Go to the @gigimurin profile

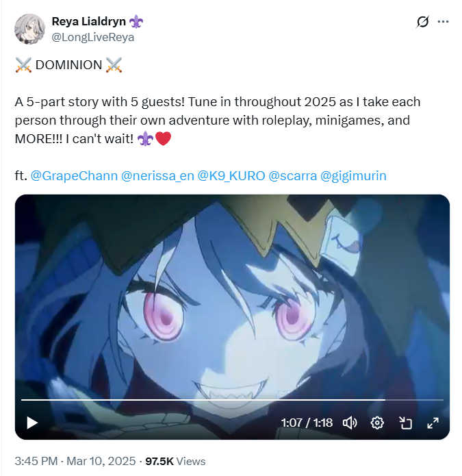point(353,176)
